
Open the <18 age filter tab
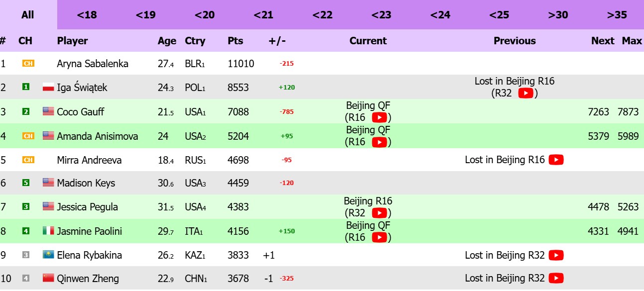(87, 15)
